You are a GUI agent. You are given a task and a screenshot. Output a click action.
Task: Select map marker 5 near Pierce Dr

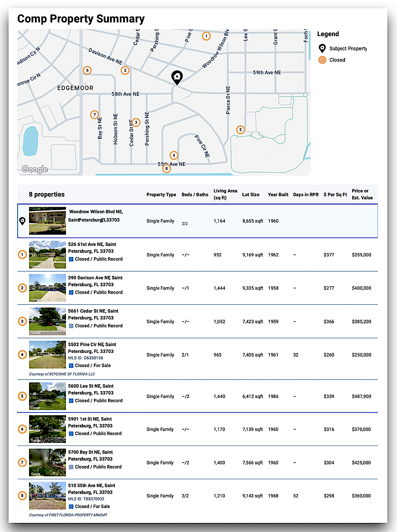pyautogui.click(x=240, y=130)
